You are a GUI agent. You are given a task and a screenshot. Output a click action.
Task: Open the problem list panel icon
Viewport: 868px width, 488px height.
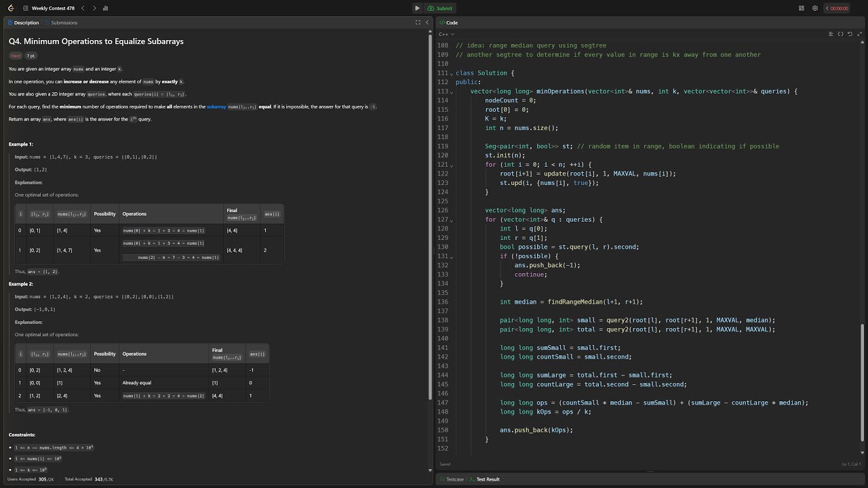coord(25,8)
